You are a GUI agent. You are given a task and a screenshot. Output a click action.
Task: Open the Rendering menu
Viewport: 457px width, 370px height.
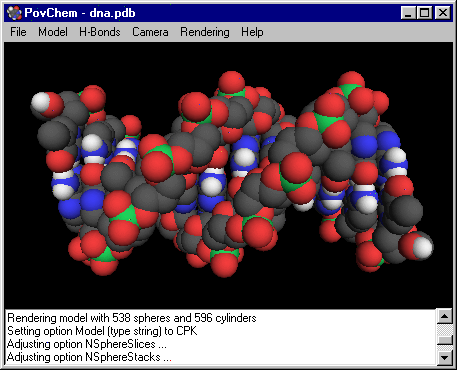tap(205, 32)
